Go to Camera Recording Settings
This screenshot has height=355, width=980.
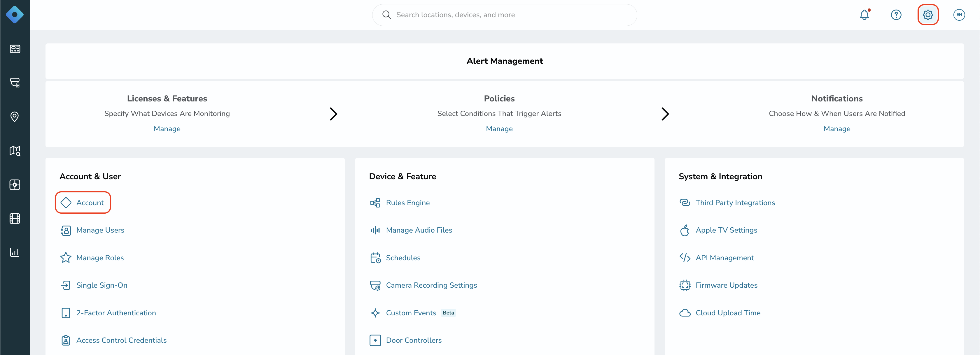[x=431, y=285]
